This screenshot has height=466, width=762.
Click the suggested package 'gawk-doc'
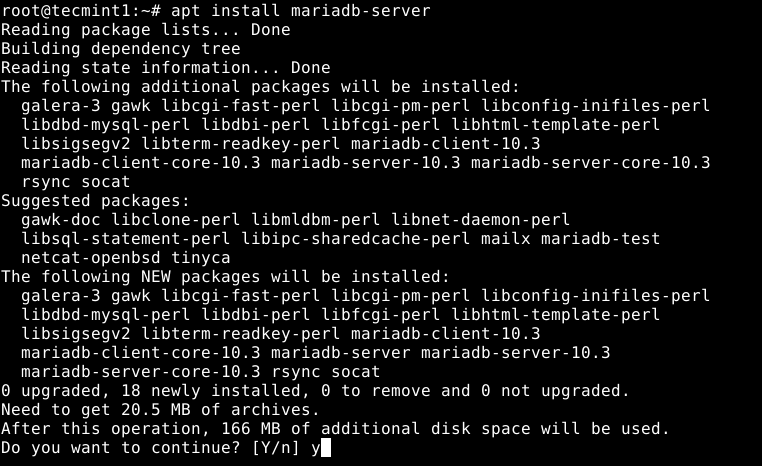click(x=60, y=220)
